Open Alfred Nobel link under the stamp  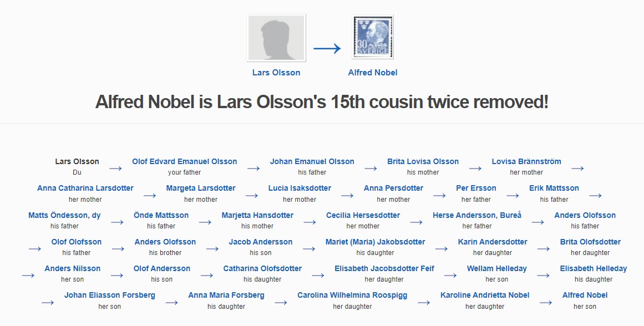coord(373,73)
